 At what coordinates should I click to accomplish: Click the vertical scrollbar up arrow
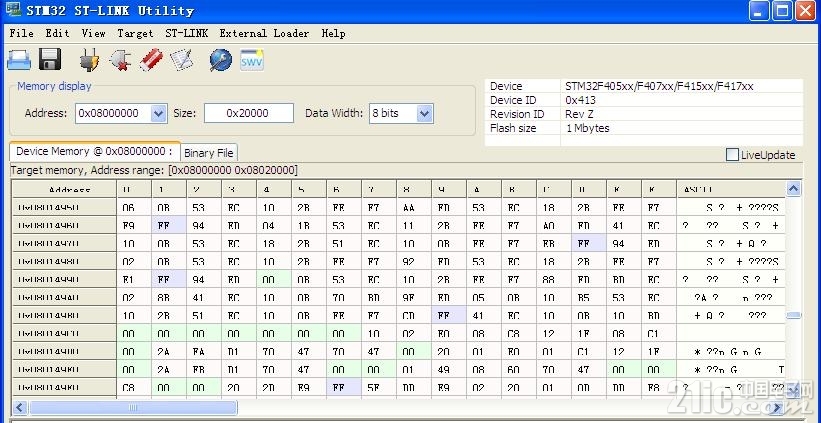point(793,189)
